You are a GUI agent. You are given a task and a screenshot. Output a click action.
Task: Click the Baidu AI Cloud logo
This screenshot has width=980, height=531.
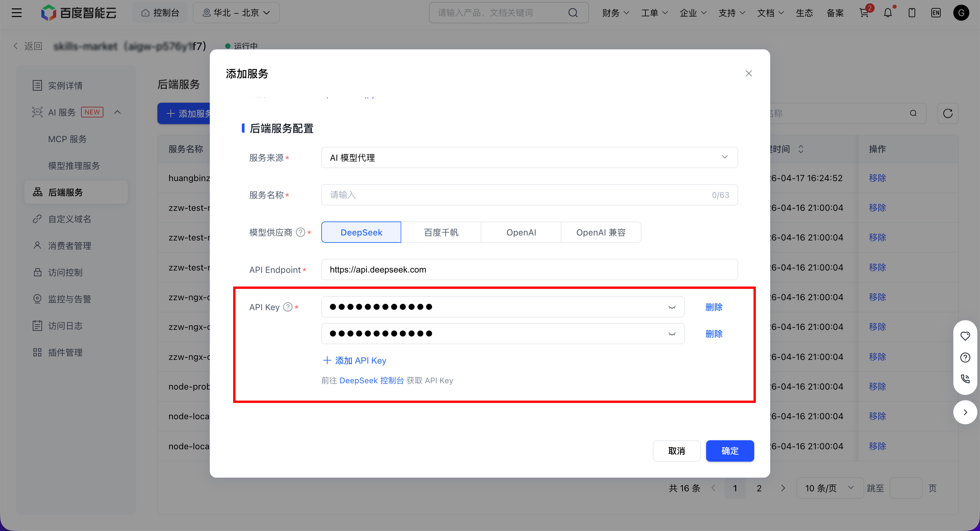[79, 13]
